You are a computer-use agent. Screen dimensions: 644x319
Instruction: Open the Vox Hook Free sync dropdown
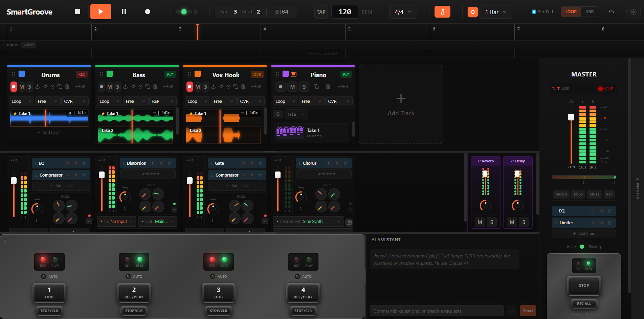[223, 101]
